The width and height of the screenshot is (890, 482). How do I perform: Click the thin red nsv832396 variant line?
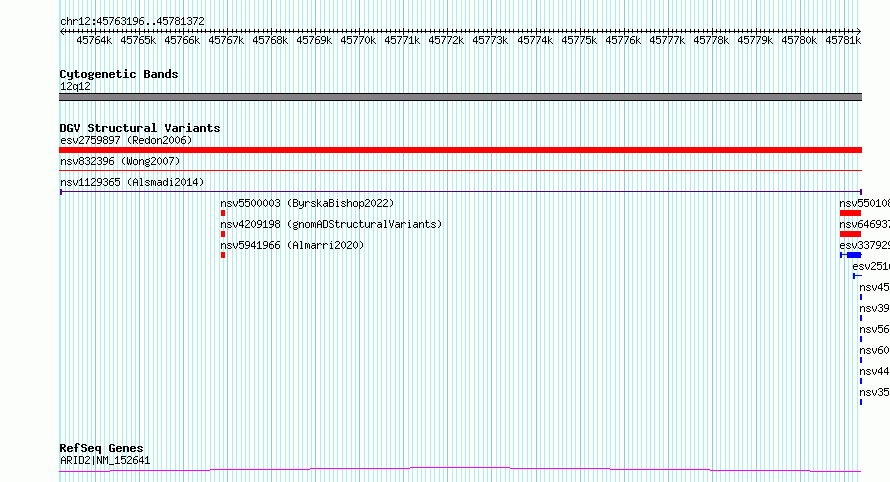[x=460, y=170]
